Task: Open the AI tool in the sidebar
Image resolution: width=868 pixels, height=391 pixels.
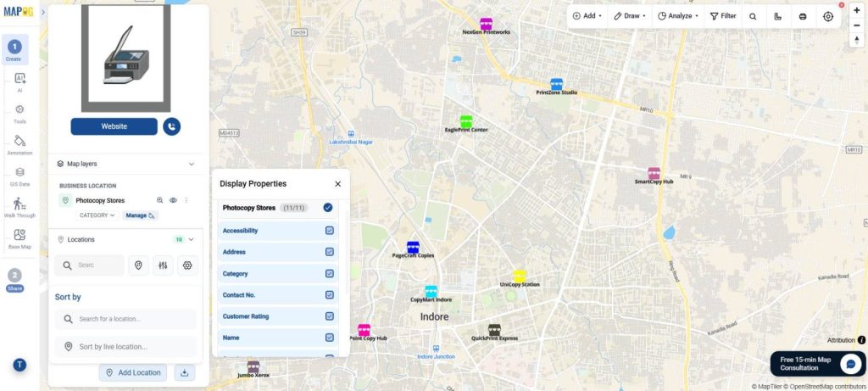Action: [x=19, y=81]
